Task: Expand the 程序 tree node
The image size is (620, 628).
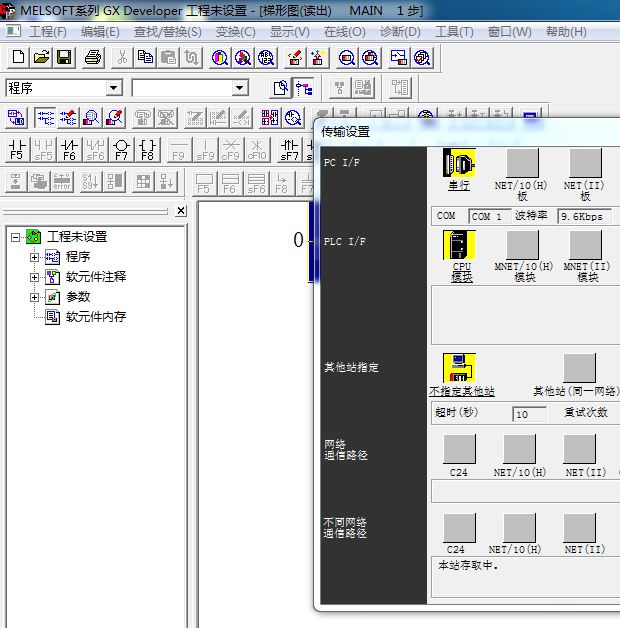Action: [35, 257]
